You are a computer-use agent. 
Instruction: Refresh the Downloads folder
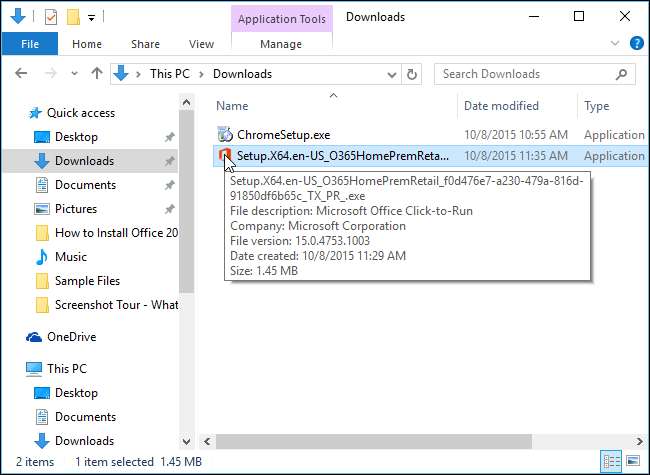click(x=413, y=74)
